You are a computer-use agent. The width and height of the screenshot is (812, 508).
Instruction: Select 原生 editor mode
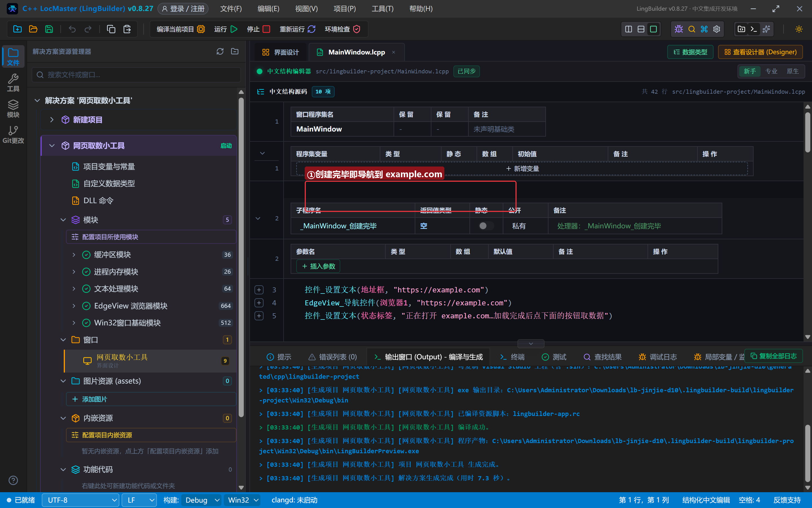793,71
